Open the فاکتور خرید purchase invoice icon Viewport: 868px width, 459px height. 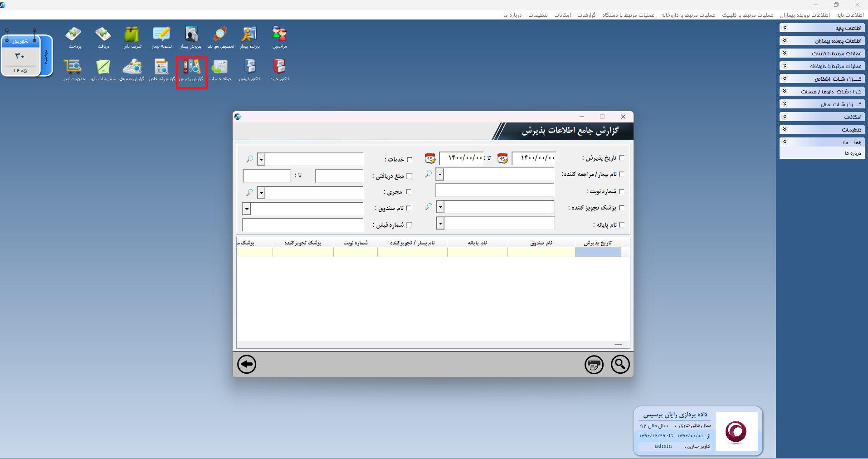pyautogui.click(x=279, y=70)
